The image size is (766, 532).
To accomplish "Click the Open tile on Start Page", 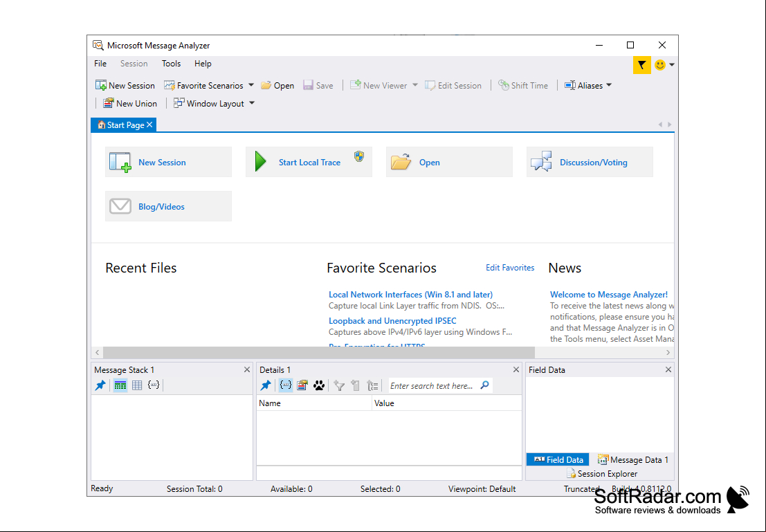I will point(450,162).
